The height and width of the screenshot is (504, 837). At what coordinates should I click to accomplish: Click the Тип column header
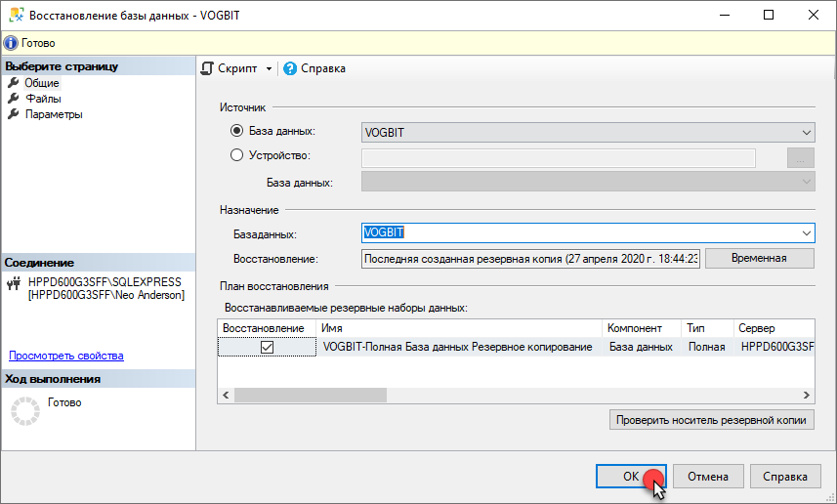pos(707,328)
